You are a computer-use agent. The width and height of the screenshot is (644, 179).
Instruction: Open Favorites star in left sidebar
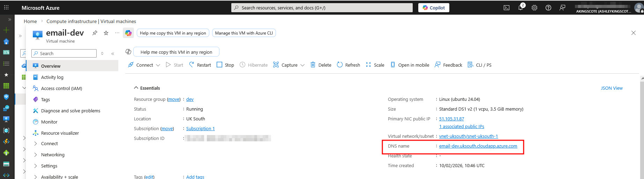tap(6, 75)
